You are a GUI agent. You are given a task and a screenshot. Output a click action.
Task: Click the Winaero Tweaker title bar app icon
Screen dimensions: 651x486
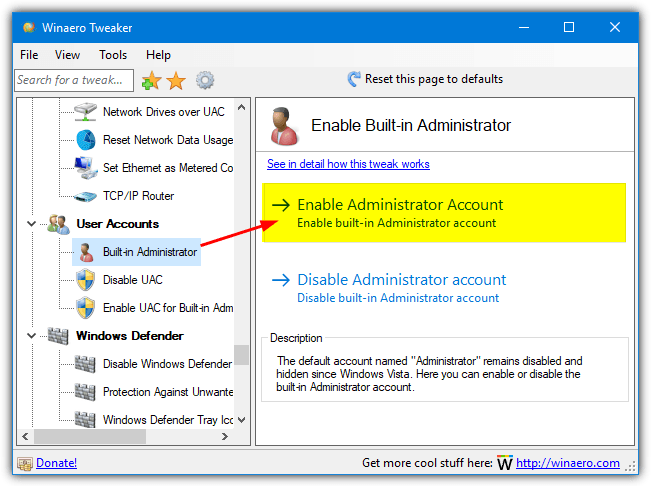click(29, 27)
